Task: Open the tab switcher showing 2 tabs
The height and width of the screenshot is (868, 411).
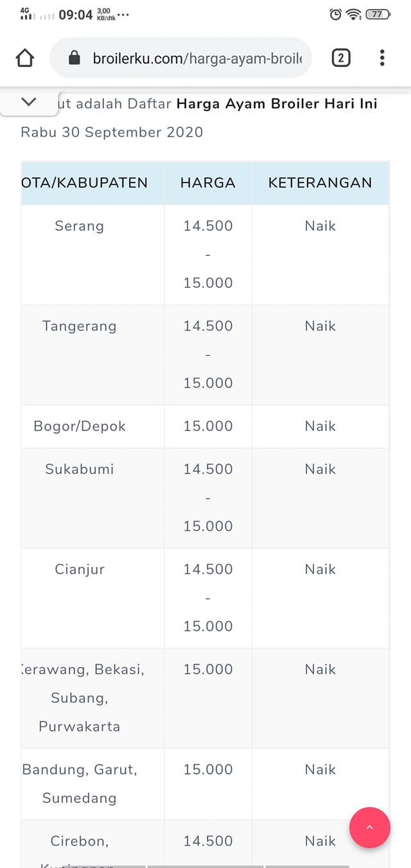Action: point(341,58)
